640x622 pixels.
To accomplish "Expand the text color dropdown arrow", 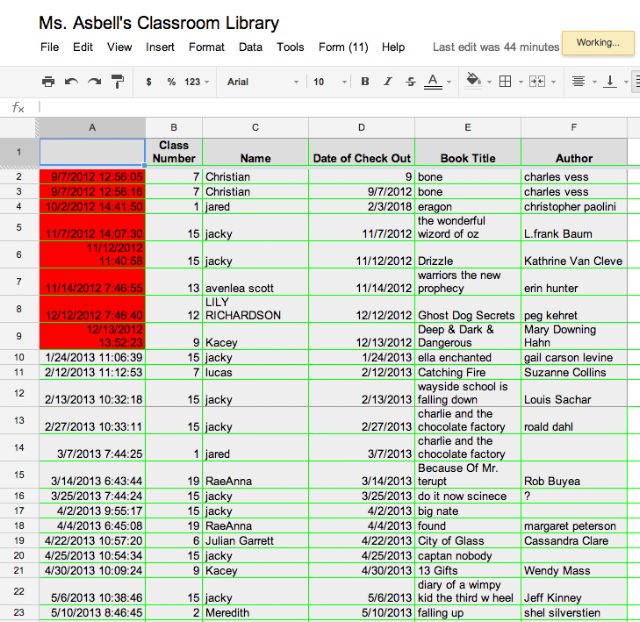I will (x=449, y=82).
